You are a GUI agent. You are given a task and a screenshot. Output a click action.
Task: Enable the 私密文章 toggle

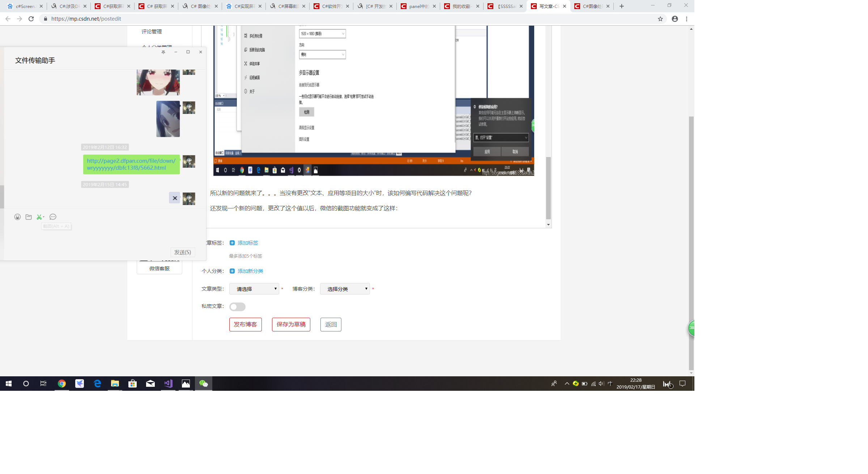[237, 306]
